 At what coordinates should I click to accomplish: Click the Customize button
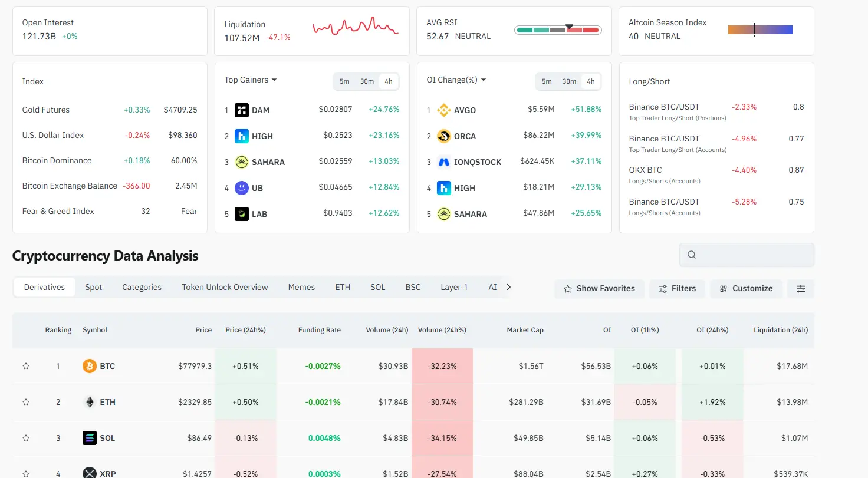(x=746, y=289)
